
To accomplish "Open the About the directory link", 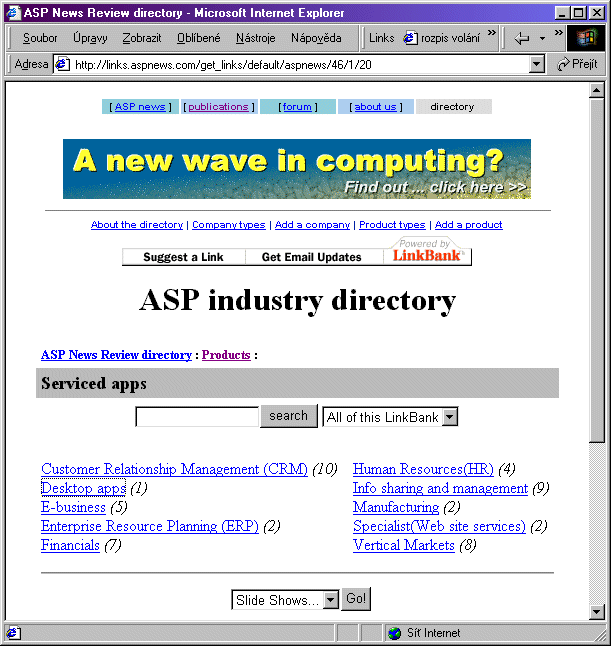I will point(137,225).
